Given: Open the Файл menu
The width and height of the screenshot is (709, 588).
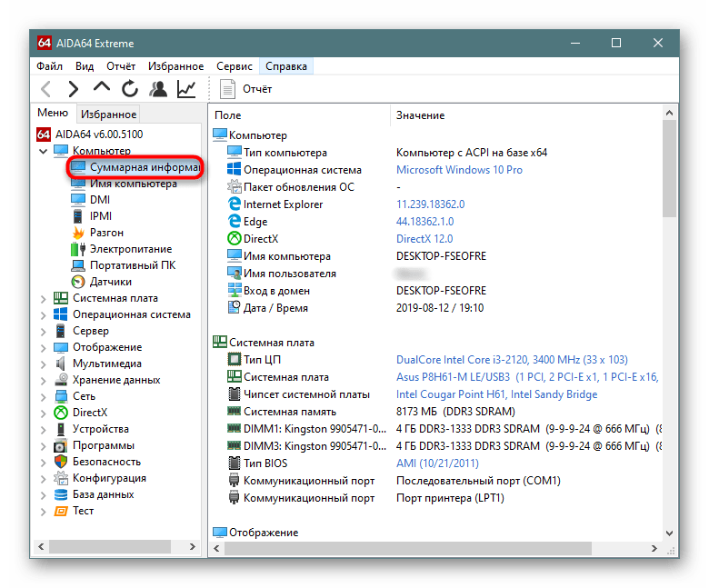Looking at the screenshot, I should 49,66.
